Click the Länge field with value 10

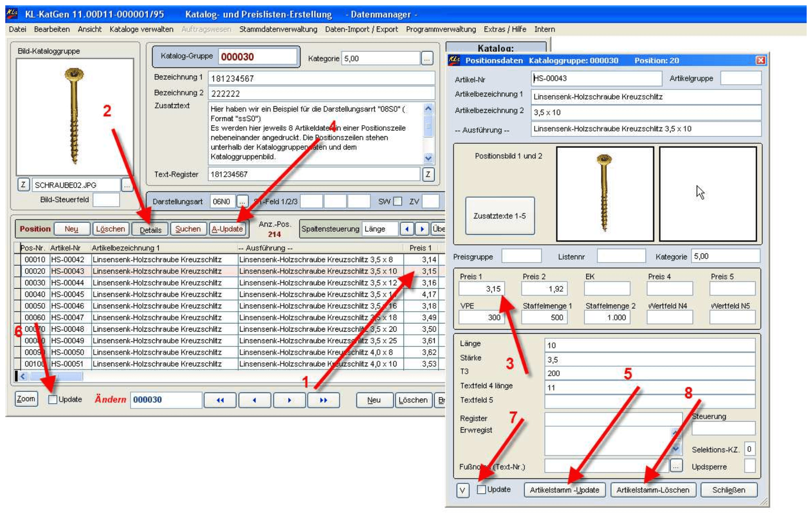(650, 345)
